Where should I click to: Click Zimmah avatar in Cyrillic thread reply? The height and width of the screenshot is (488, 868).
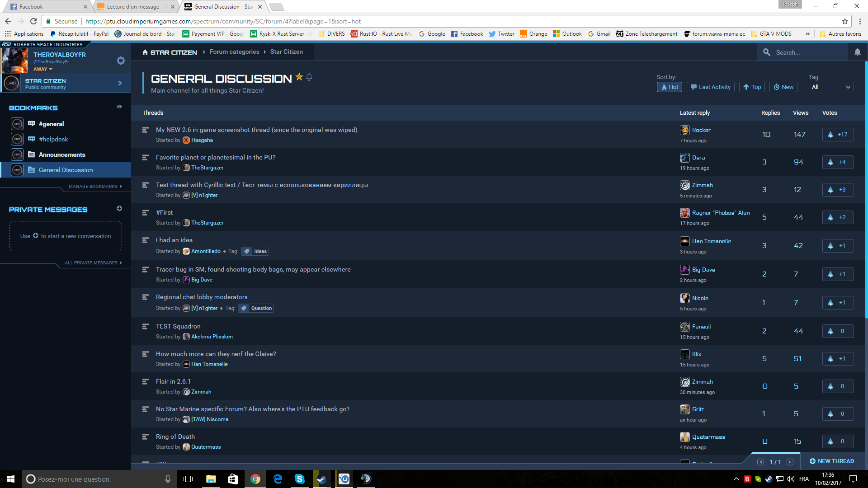pyautogui.click(x=685, y=185)
